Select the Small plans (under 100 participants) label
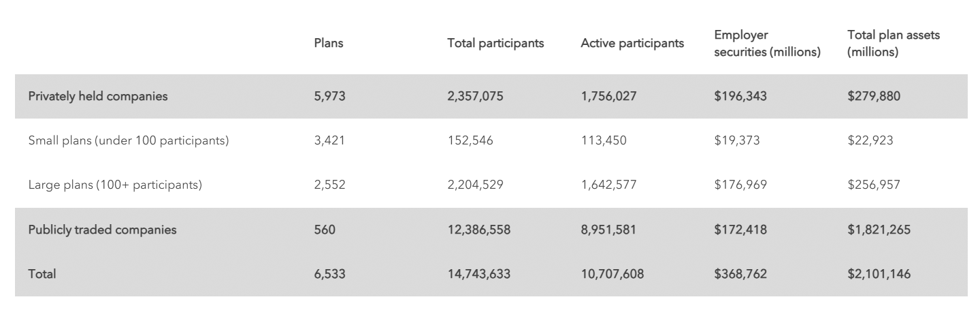This screenshot has width=980, height=325. [x=129, y=141]
